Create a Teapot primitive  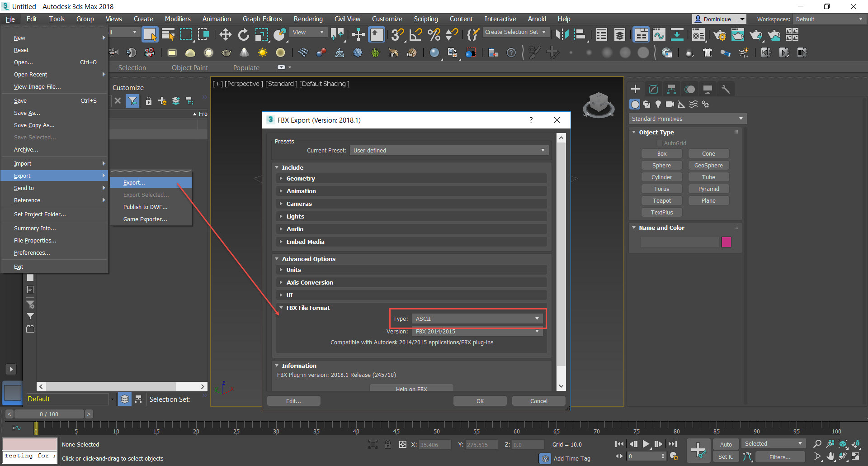click(x=661, y=200)
